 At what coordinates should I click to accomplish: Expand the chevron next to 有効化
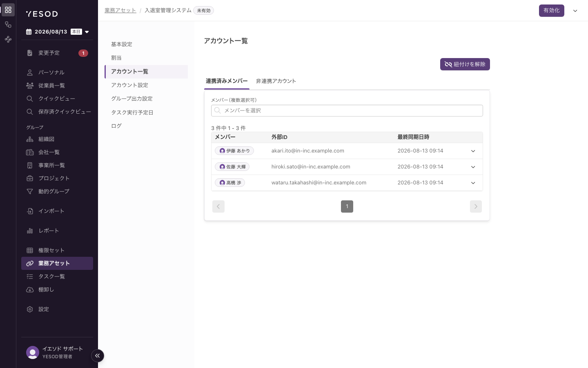[575, 11]
